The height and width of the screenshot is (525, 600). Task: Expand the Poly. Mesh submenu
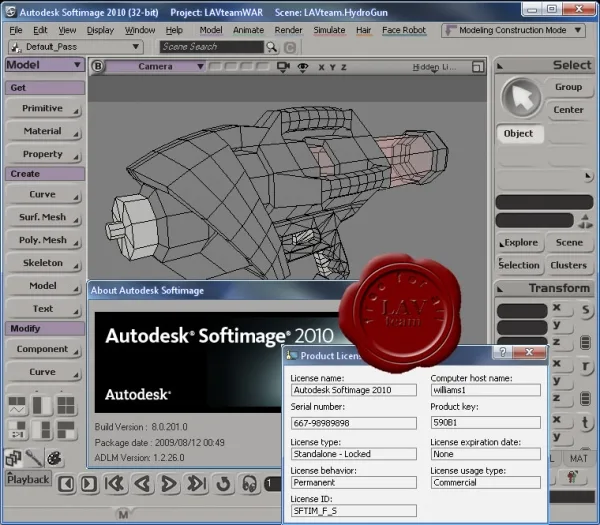44,240
